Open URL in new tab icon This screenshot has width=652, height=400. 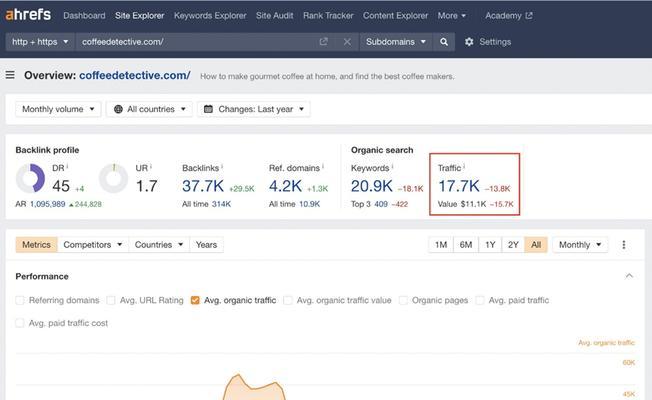[324, 42]
